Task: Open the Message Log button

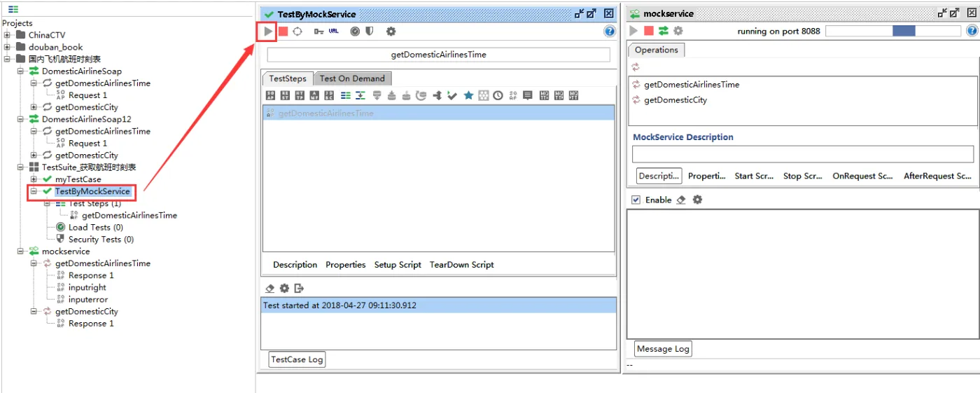Action: 663,349
